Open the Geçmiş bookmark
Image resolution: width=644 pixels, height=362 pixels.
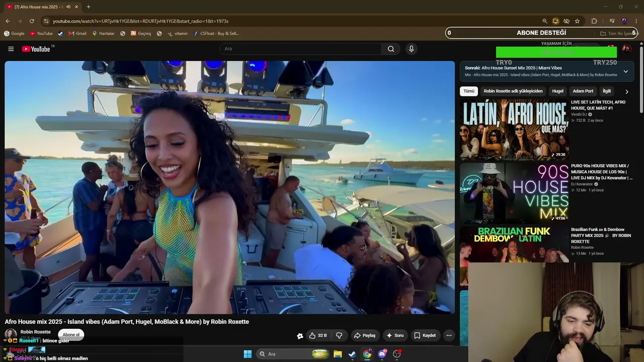click(x=141, y=34)
